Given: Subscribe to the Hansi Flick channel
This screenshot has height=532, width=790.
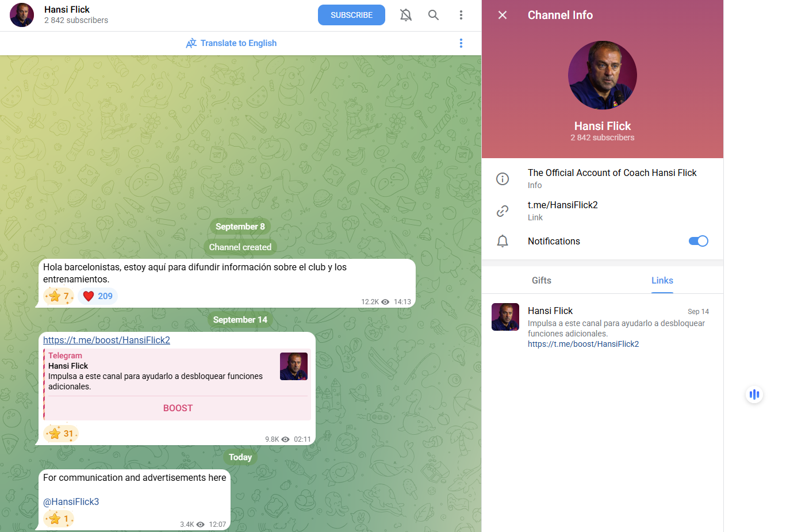Looking at the screenshot, I should [x=351, y=15].
